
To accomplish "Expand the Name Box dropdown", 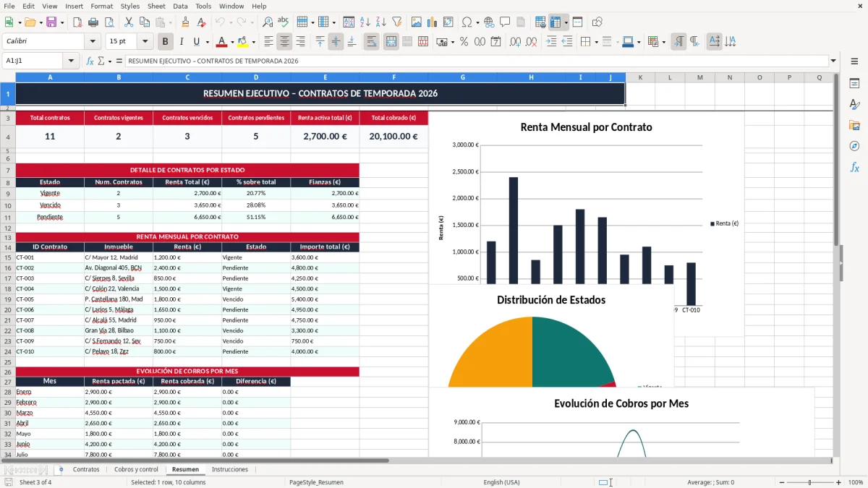I will pyautogui.click(x=71, y=61).
